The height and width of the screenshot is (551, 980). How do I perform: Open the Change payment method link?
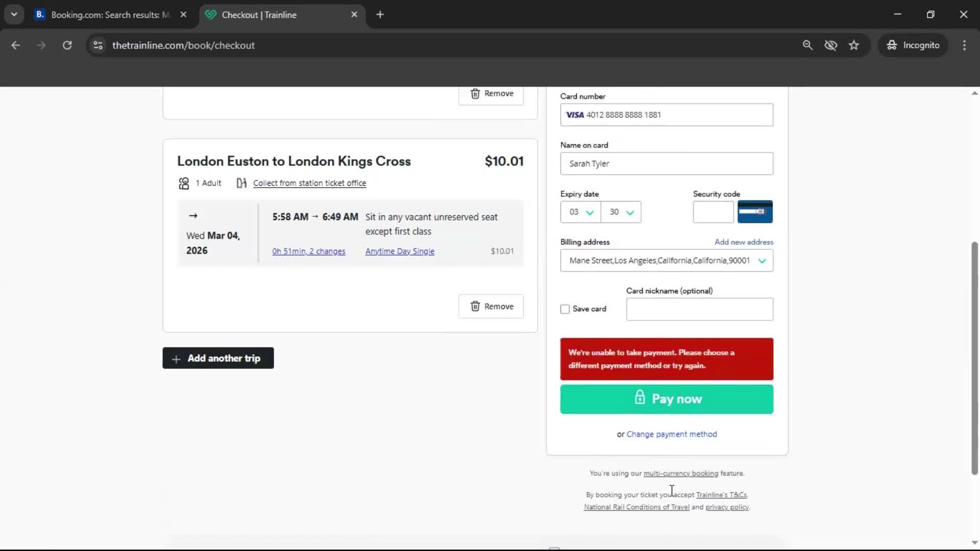click(x=672, y=434)
